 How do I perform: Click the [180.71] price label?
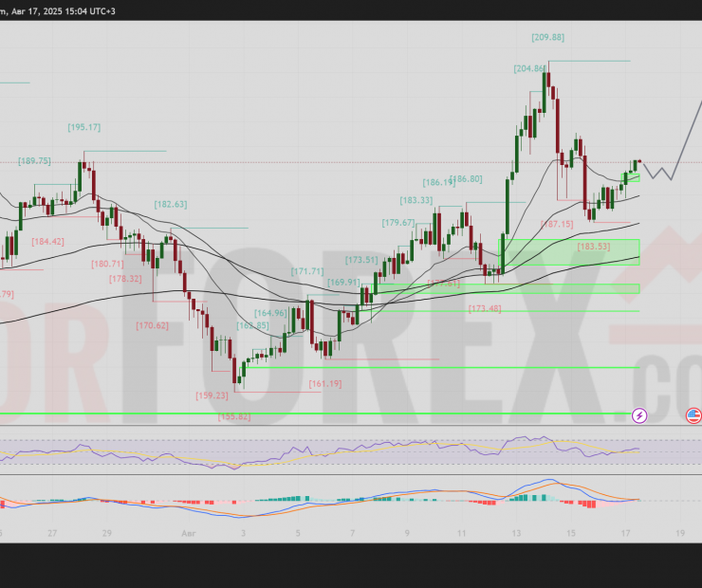(x=107, y=264)
